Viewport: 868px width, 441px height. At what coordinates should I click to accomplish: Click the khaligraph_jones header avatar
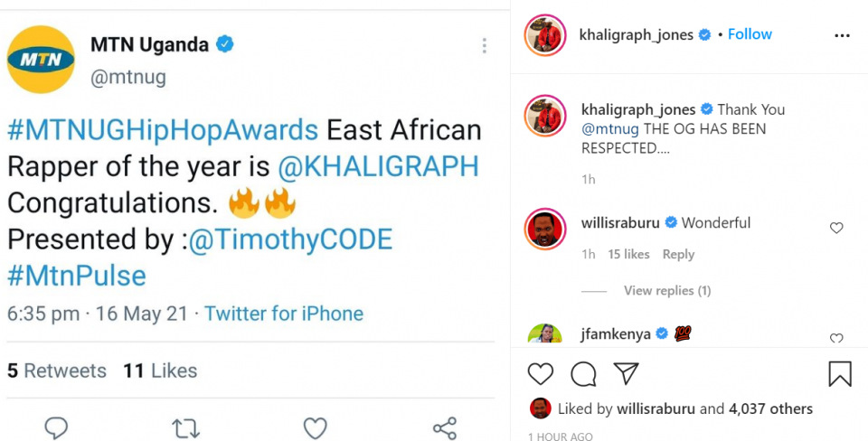click(x=544, y=35)
